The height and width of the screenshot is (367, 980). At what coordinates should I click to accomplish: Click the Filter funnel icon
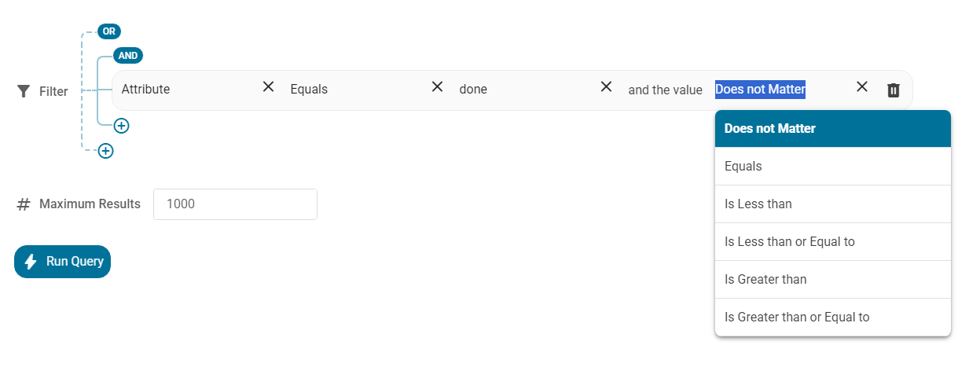click(23, 91)
